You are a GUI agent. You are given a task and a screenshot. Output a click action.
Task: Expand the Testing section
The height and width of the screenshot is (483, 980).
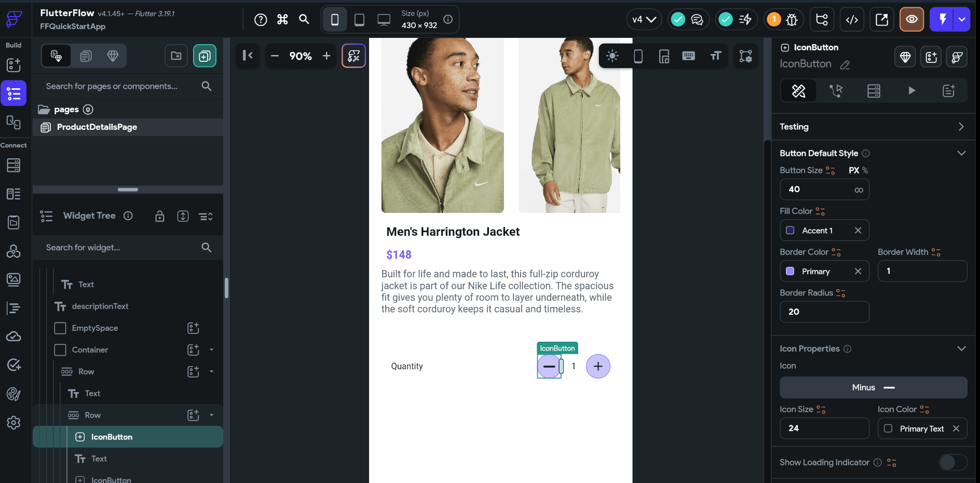click(x=961, y=127)
